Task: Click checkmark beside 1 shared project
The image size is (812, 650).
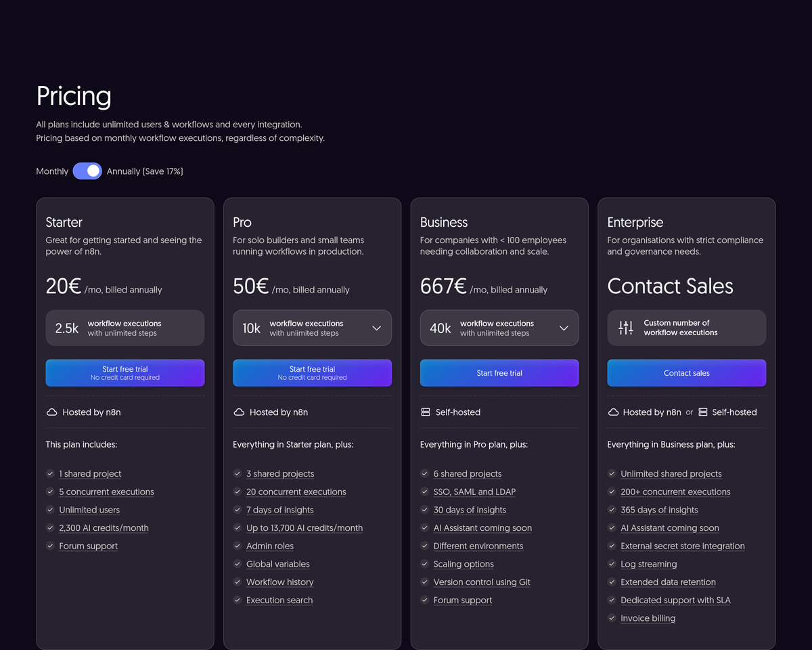Action: [50, 473]
